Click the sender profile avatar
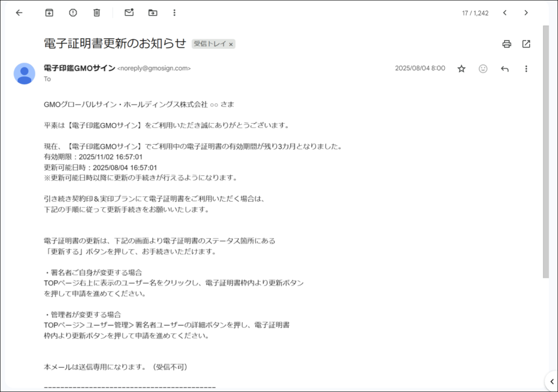558x392 pixels. coord(25,74)
